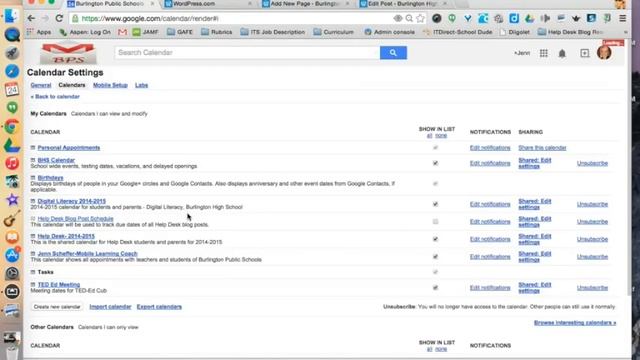Open Safari compass icon in dock
The height and width of the screenshot is (360, 640).
(12, 71)
